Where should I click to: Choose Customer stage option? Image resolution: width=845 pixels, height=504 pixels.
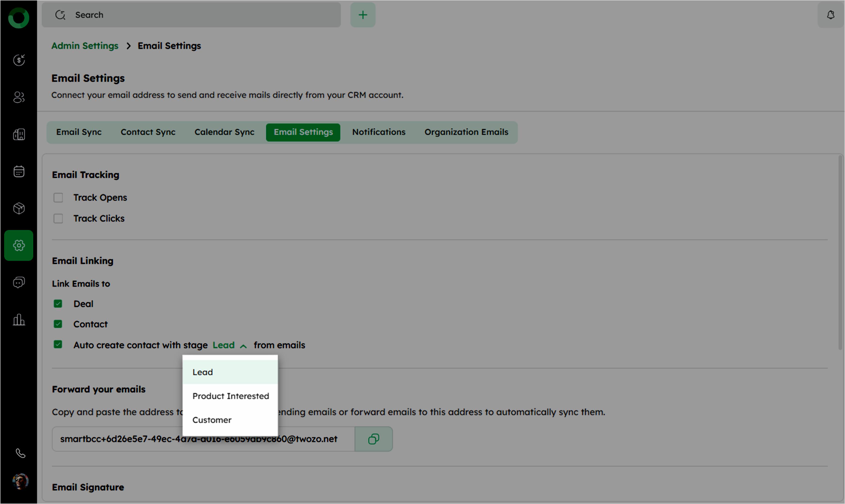212,420
